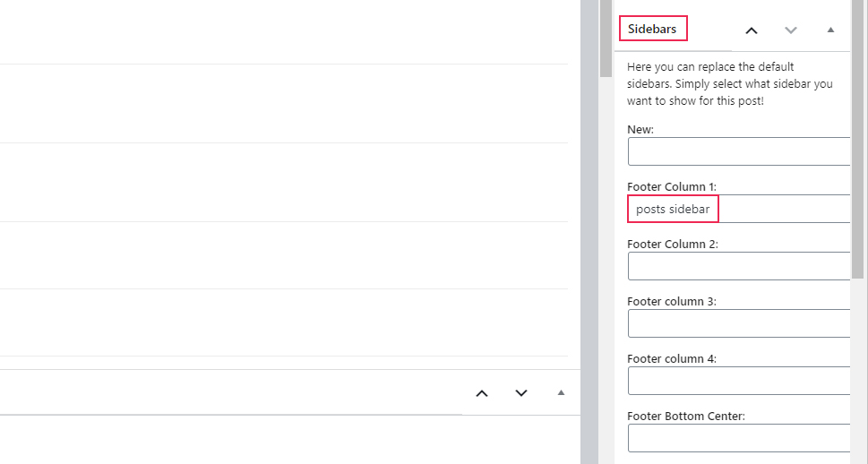This screenshot has width=868, height=464.
Task: Move the lower editor meta box down
Action: 521,393
